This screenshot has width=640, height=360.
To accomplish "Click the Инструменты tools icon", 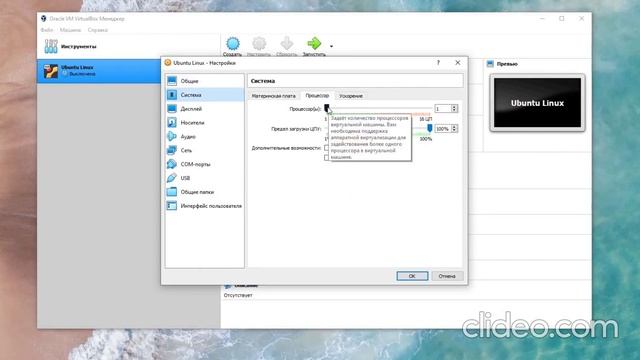I will click(51, 46).
